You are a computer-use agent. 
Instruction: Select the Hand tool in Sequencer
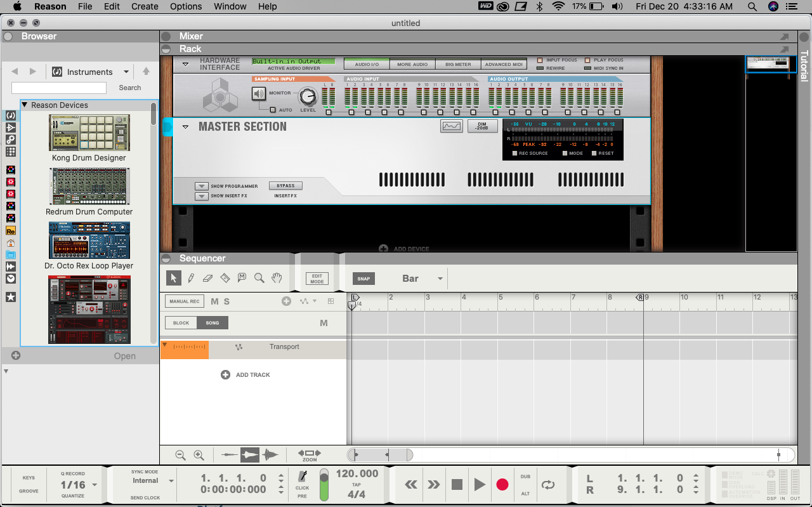click(x=277, y=278)
